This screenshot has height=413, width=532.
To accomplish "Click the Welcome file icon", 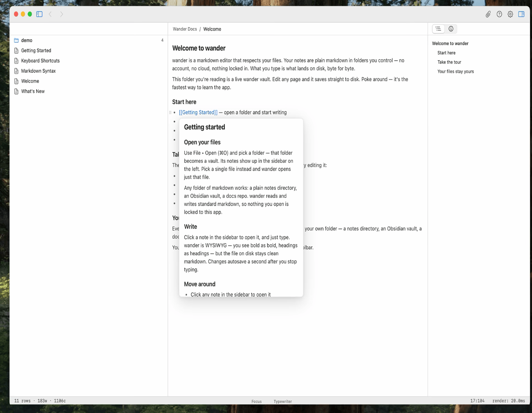I will coord(16,81).
